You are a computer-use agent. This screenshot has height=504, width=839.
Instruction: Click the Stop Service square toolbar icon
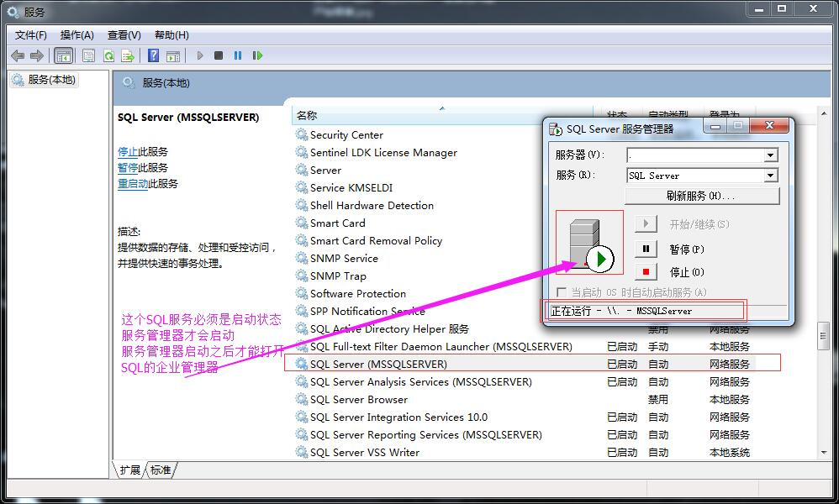(x=219, y=55)
